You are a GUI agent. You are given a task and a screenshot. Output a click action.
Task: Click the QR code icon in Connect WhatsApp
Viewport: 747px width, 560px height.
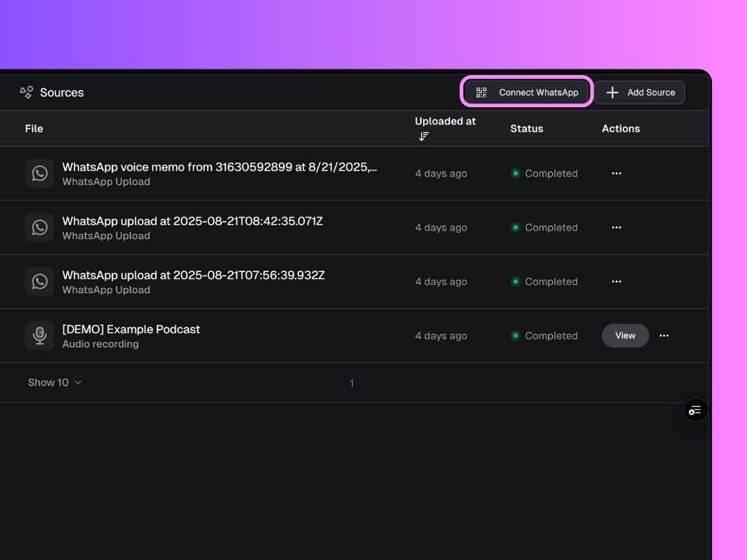pos(481,93)
